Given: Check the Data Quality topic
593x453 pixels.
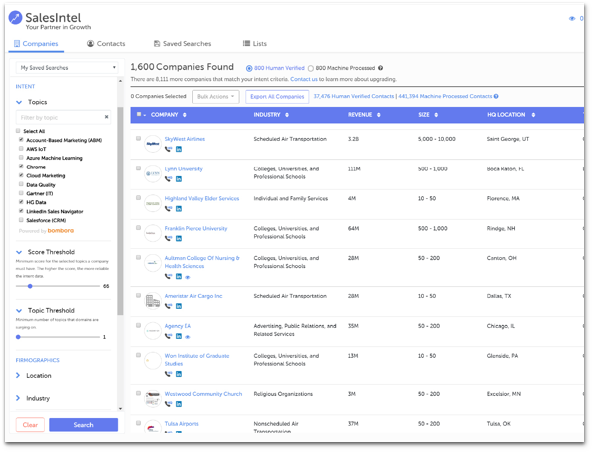Looking at the screenshot, I should pyautogui.click(x=21, y=184).
